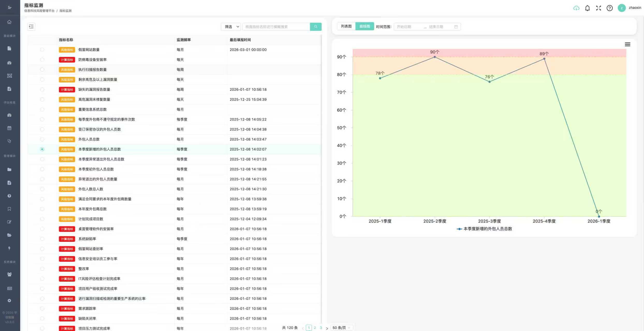Click 信息科技风险管理平台 breadcrumb link

[x=39, y=11]
